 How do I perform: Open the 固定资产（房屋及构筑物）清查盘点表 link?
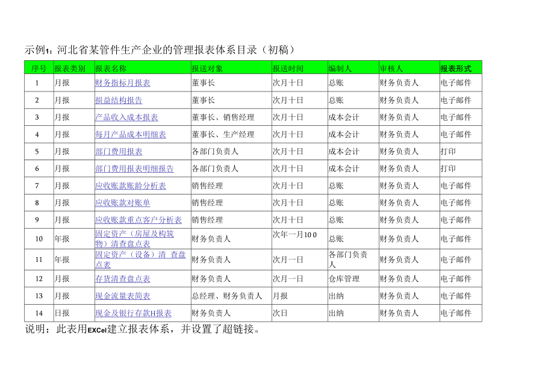click(x=131, y=239)
